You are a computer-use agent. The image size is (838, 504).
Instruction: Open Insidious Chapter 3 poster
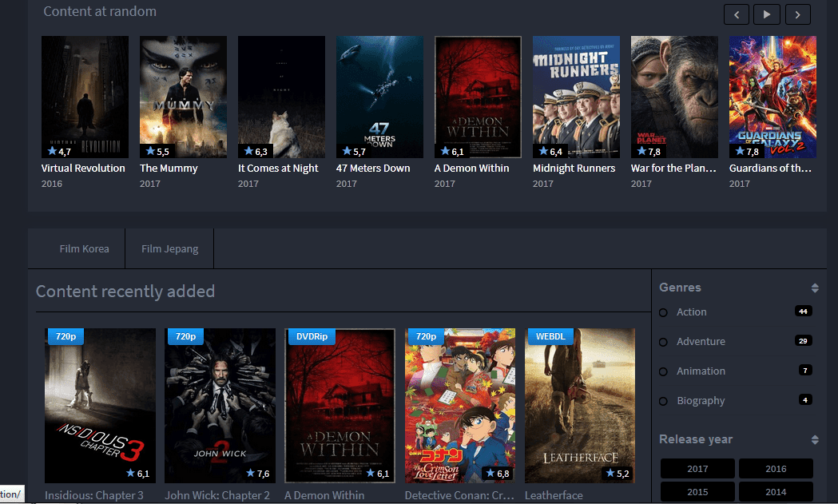coord(101,406)
